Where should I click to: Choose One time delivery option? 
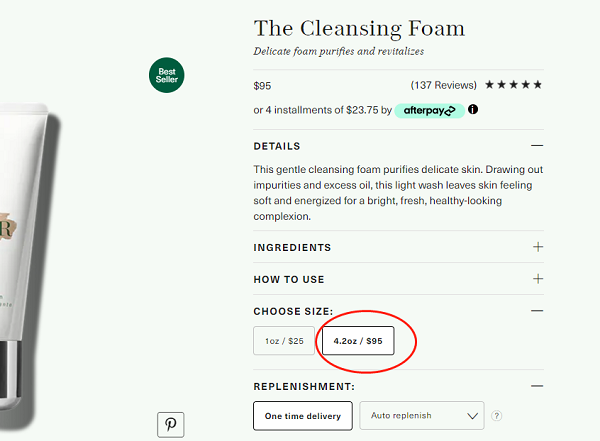point(303,416)
